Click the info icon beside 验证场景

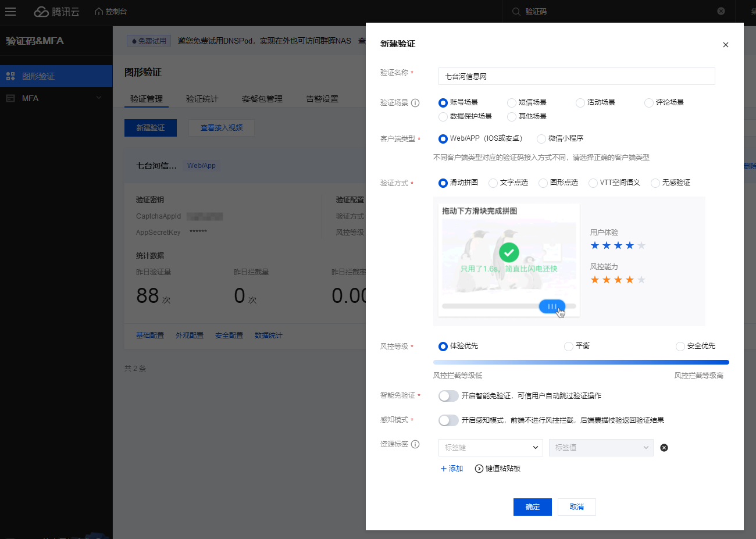pyautogui.click(x=415, y=103)
